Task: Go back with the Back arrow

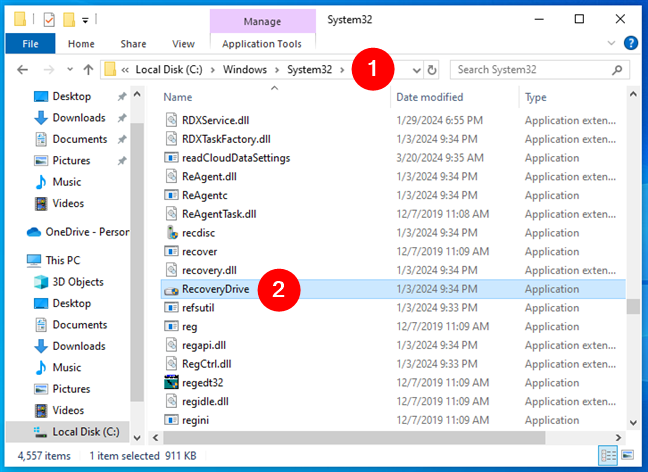Action: (23, 70)
